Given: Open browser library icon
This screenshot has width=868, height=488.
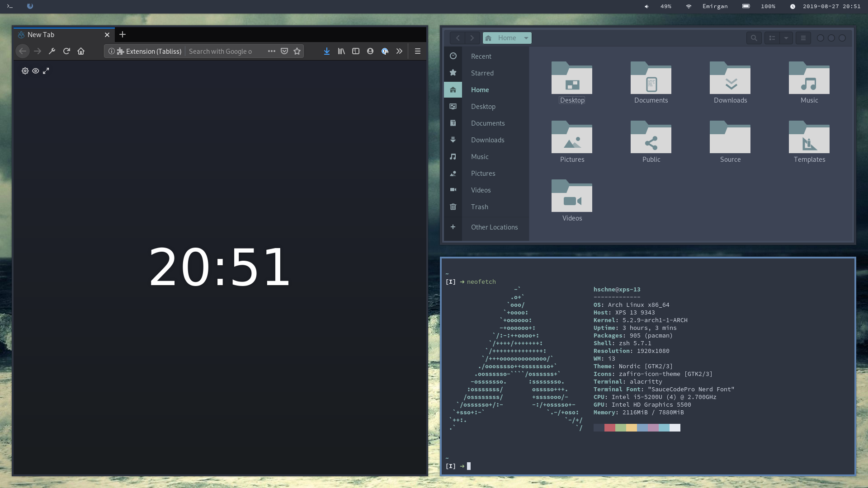Looking at the screenshot, I should 341,51.
